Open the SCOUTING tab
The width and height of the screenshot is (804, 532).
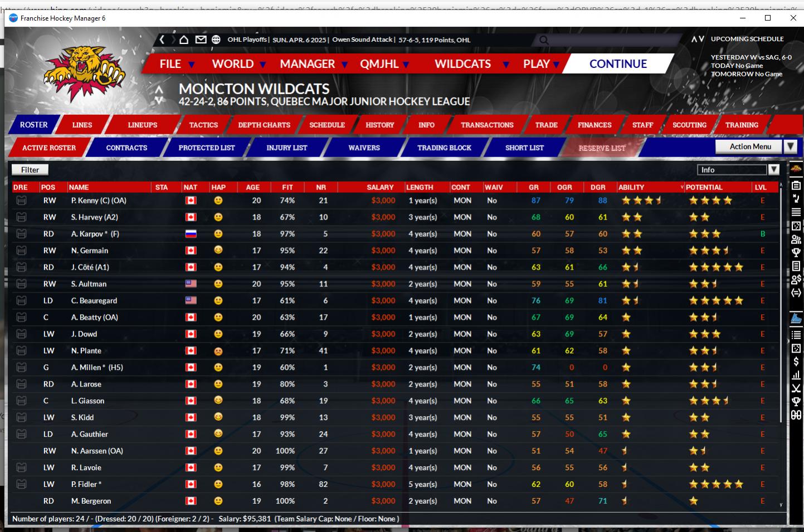click(689, 125)
